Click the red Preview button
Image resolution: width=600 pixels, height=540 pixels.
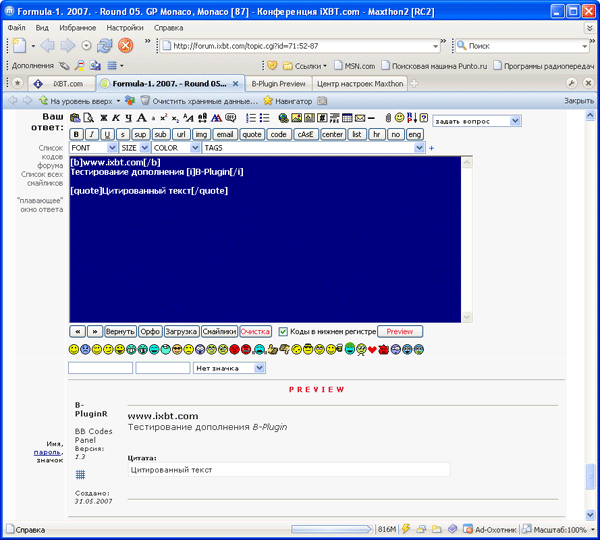pyautogui.click(x=400, y=331)
